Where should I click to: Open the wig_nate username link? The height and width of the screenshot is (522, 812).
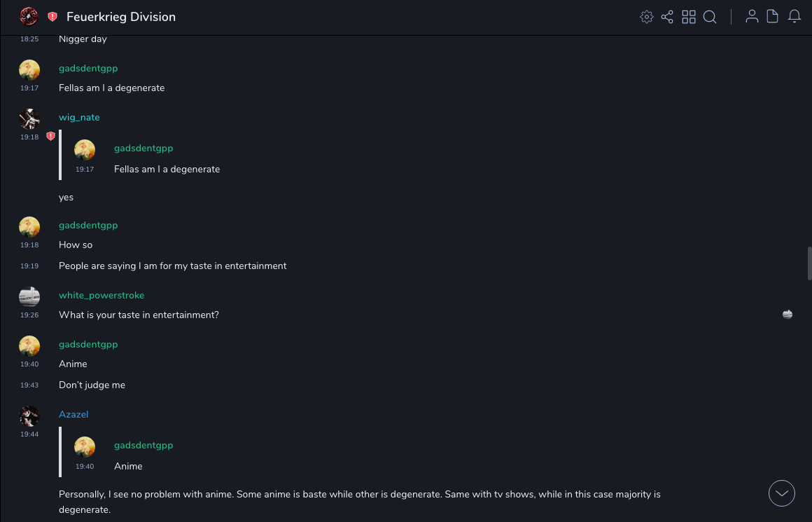pos(79,117)
